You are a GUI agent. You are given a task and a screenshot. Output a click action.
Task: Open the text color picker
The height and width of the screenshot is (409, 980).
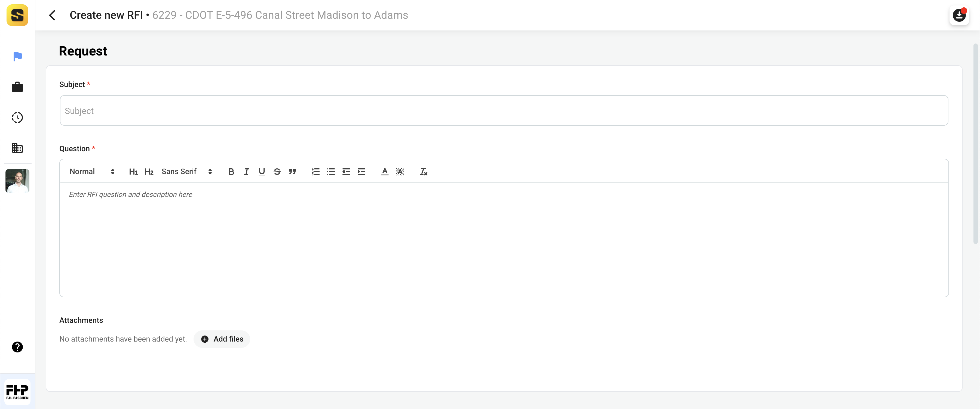[385, 171]
